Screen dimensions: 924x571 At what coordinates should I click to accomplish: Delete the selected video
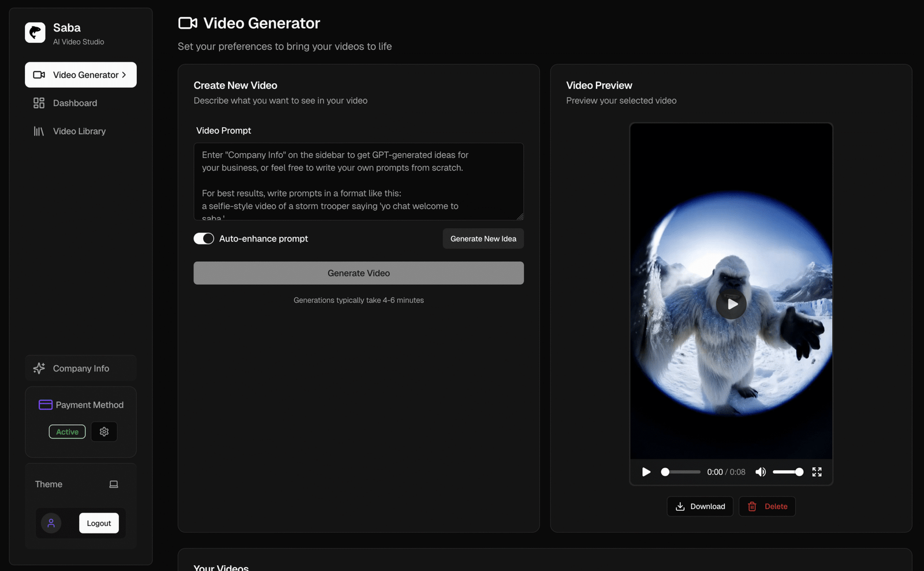point(767,506)
